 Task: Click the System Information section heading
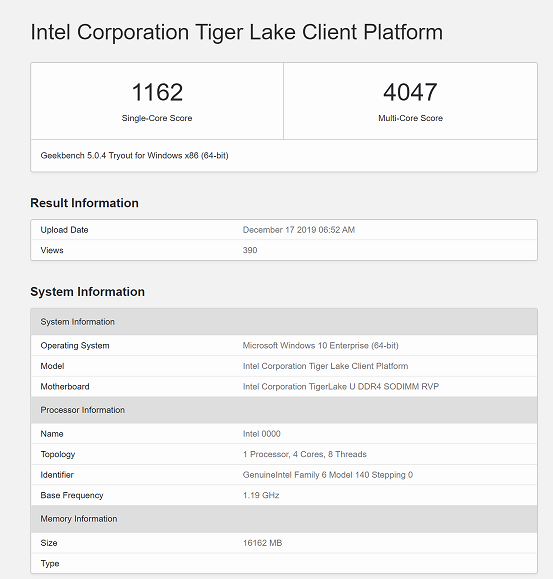pos(87,292)
